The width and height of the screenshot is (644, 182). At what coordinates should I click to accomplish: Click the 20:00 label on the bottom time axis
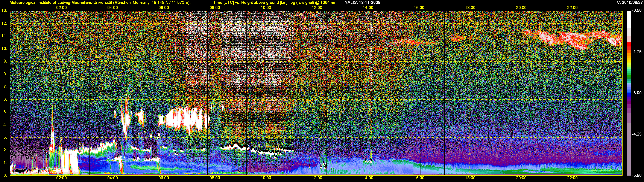(x=521, y=178)
